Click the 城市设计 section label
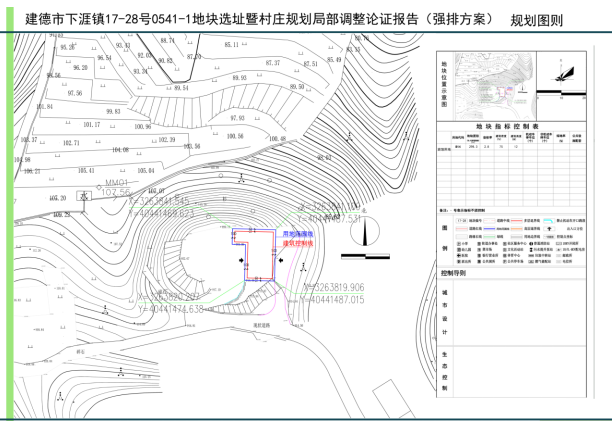 click(x=443, y=308)
